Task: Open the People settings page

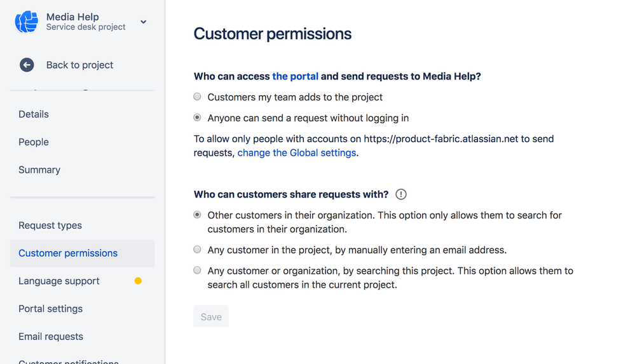Action: (x=34, y=142)
